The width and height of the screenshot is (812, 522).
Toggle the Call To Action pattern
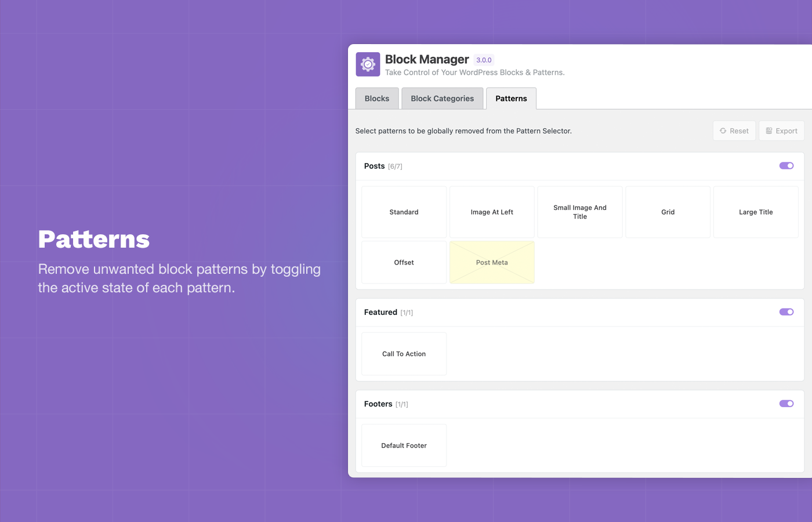tap(404, 354)
